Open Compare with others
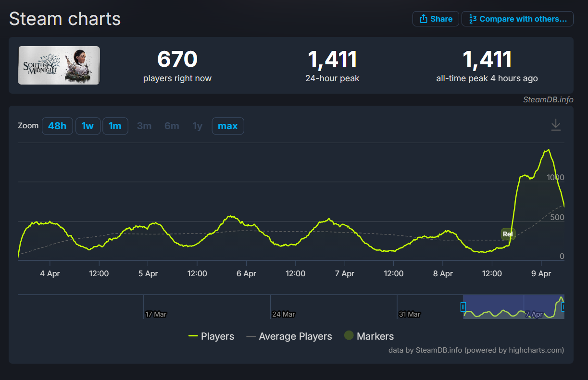Viewport: 588px width, 380px height. [x=517, y=19]
